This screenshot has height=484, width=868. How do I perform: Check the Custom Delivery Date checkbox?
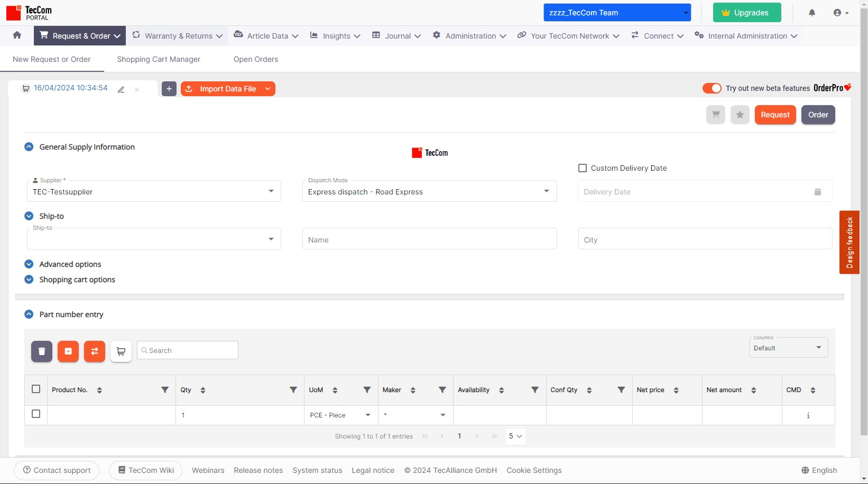pos(583,168)
